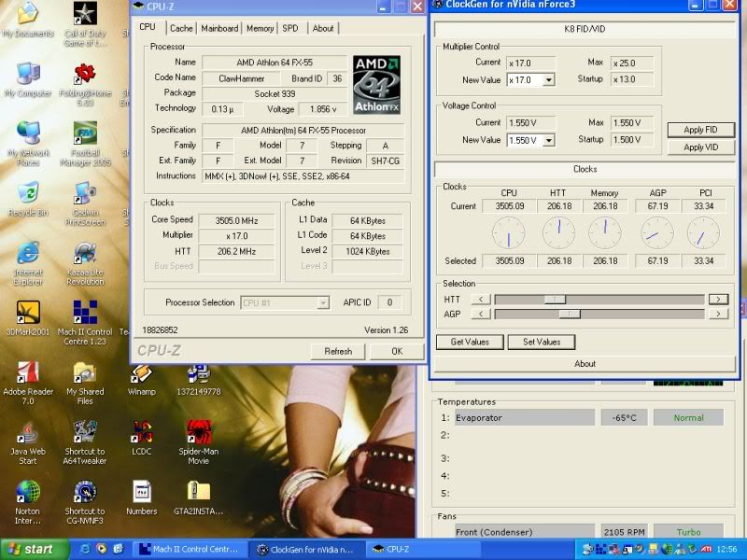747x560 pixels.
Task: Click the ATI system tray icon
Action: (x=706, y=550)
